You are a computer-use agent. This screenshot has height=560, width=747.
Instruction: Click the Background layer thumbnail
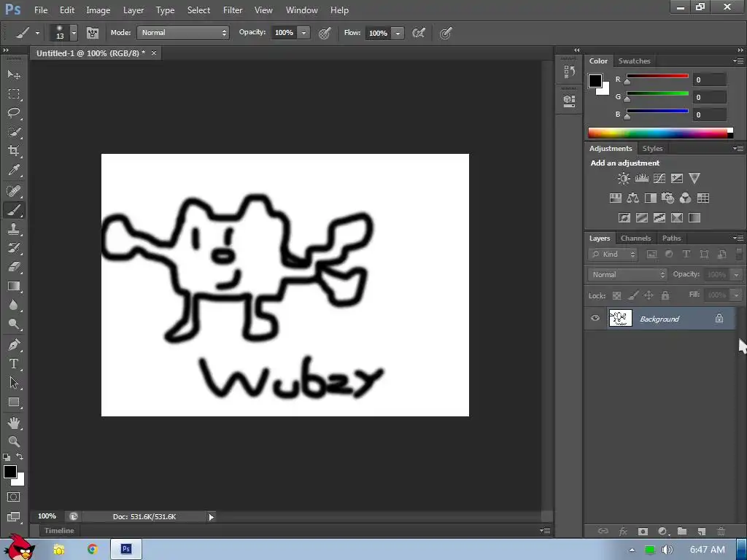[x=620, y=318]
